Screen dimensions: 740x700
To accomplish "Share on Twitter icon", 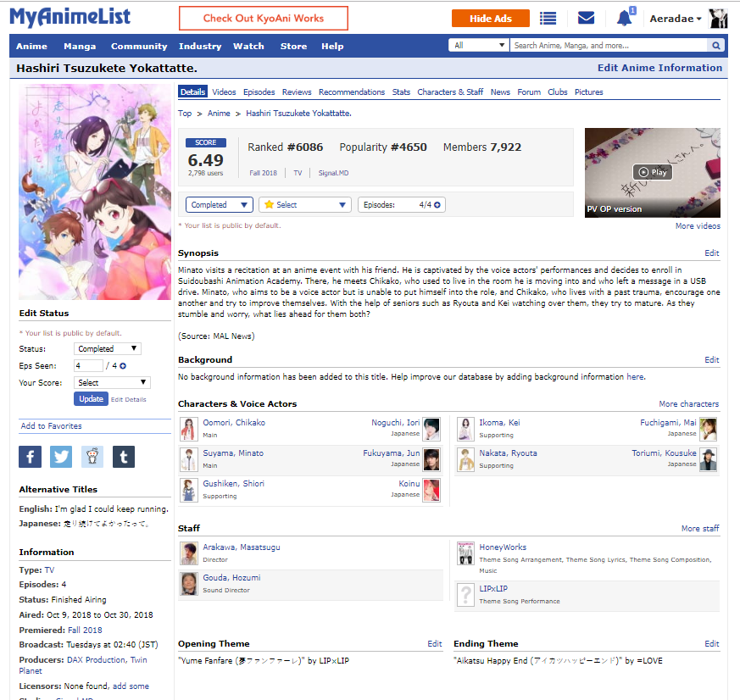I will point(61,457).
